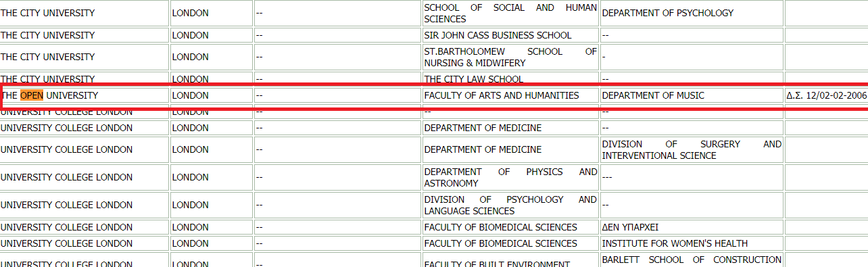Select DIVISION OF SURGERY AND INTERVENTIONAL SCIENCE cell

point(692,149)
